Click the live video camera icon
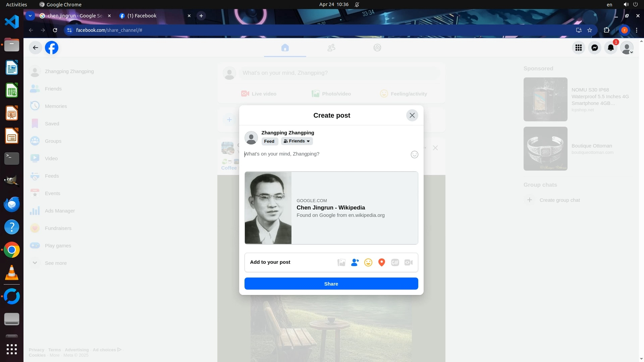Viewport: 644px width, 362px height. pos(408,262)
